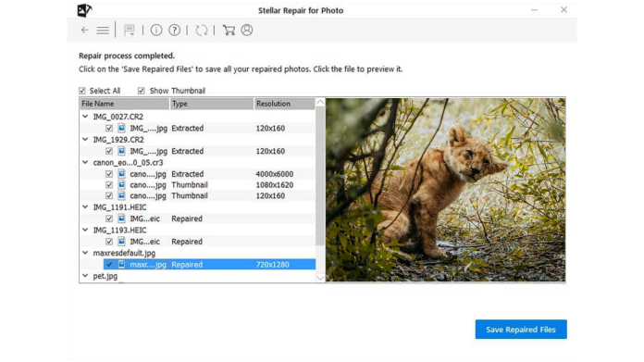The image size is (644, 362).
Task: Click the list scroll down arrow
Action: coord(320,278)
